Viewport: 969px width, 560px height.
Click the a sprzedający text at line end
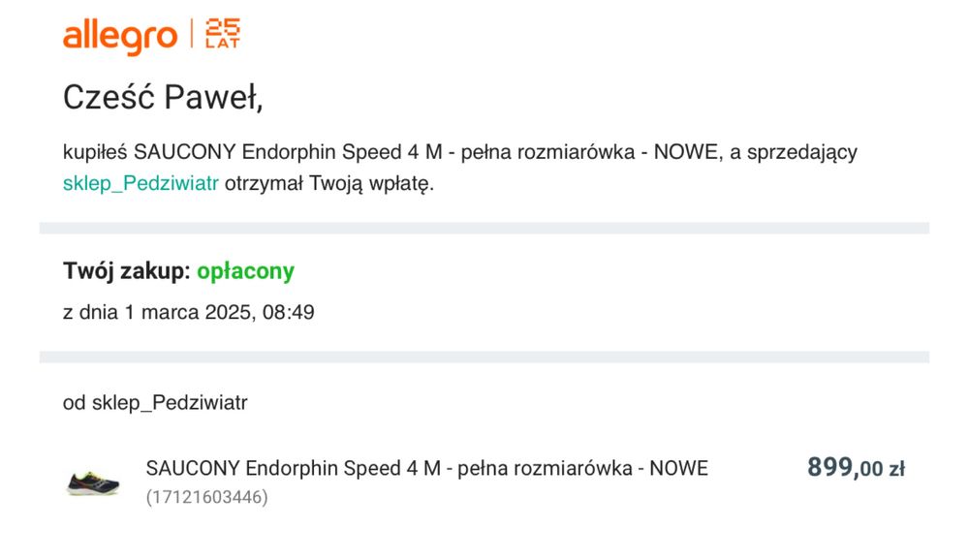(794, 152)
